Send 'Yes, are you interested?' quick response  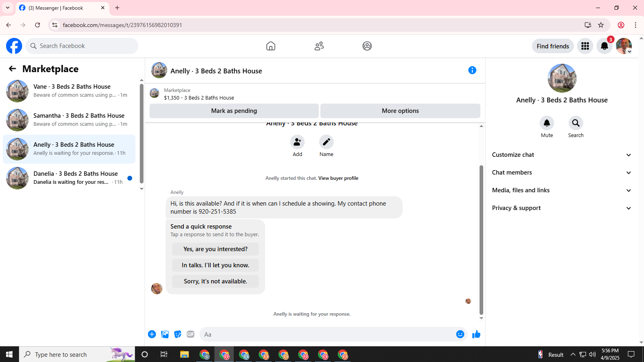click(216, 249)
